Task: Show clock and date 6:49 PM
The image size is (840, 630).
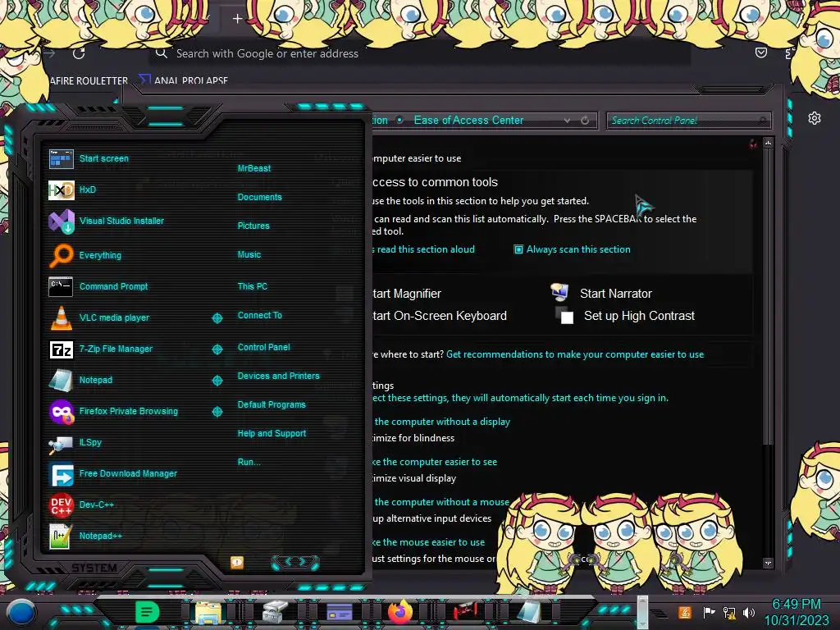Action: coord(796,612)
